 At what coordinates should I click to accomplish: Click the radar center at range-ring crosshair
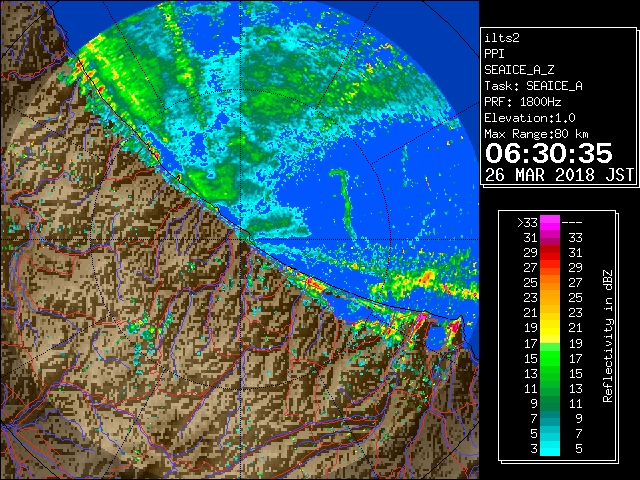[241, 239]
